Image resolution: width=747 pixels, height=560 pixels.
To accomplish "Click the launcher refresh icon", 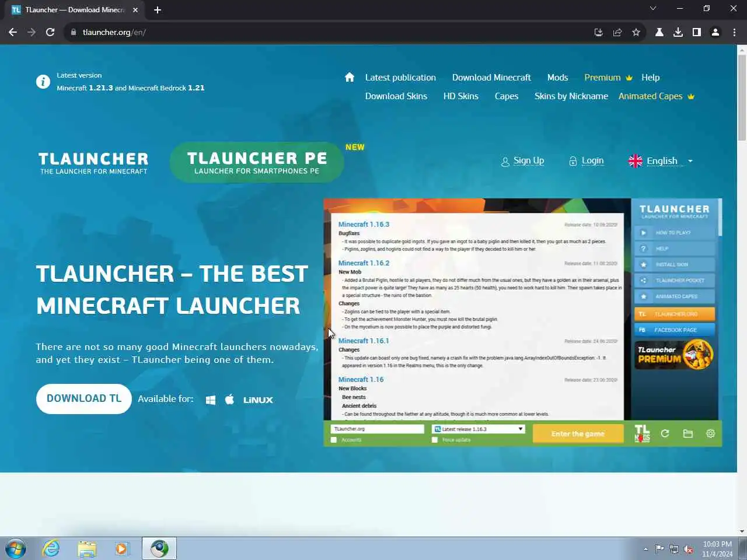I will pos(665,433).
